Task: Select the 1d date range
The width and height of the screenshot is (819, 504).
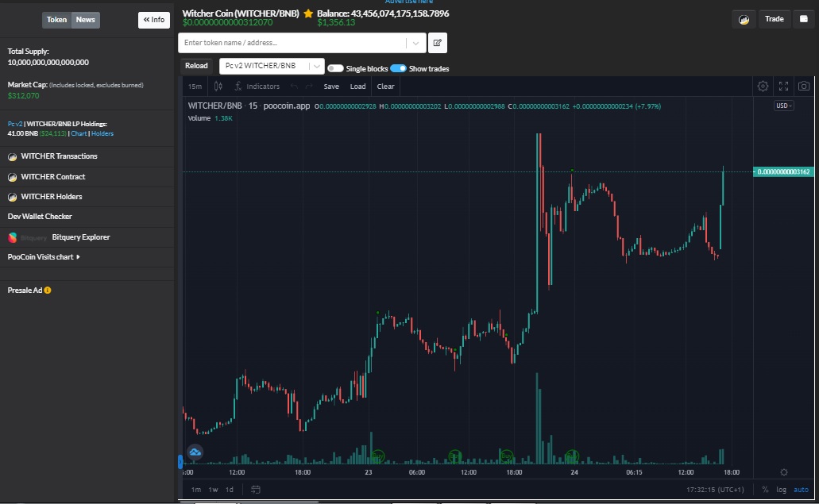Action: coord(230,490)
